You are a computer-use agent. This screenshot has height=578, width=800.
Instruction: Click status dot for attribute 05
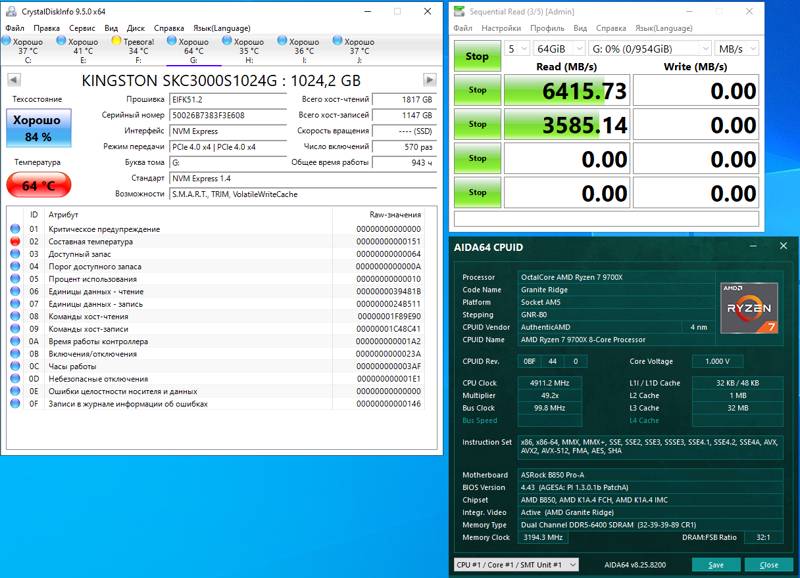click(15, 279)
